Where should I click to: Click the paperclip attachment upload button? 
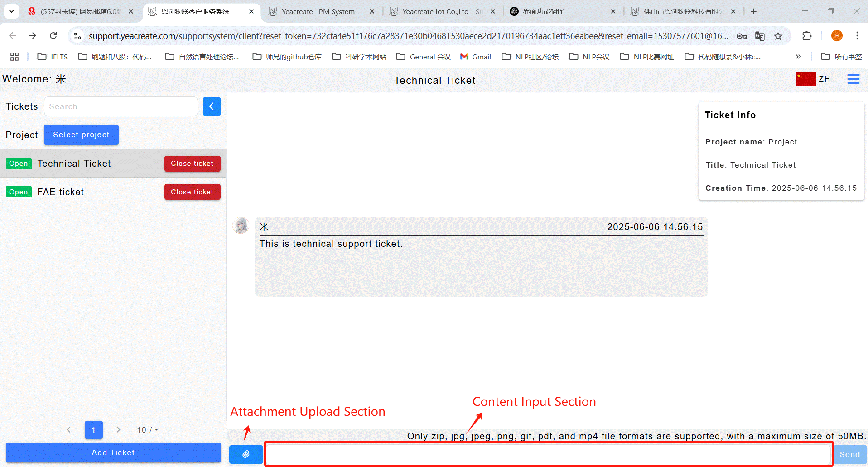pos(246,454)
